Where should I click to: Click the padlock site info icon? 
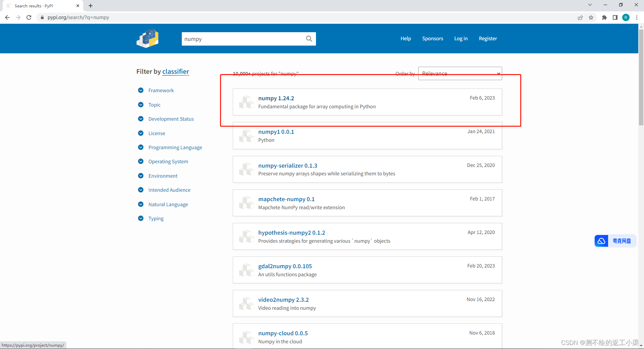pos(42,17)
